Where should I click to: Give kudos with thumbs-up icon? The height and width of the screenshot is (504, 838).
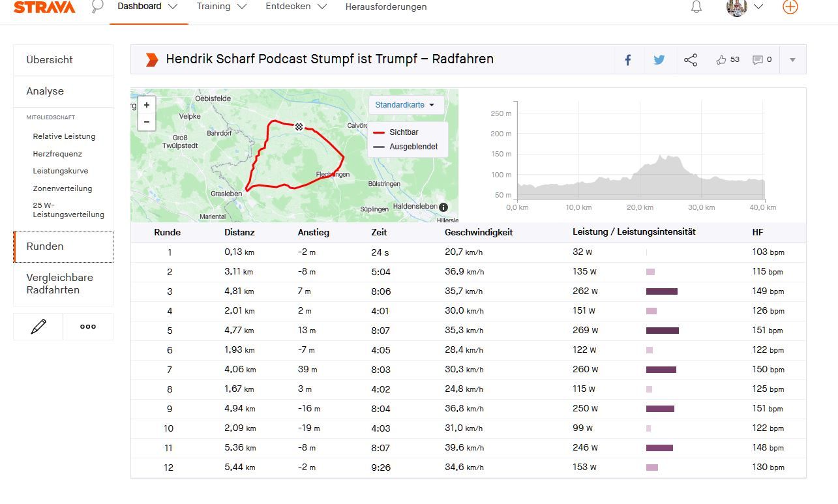point(721,60)
